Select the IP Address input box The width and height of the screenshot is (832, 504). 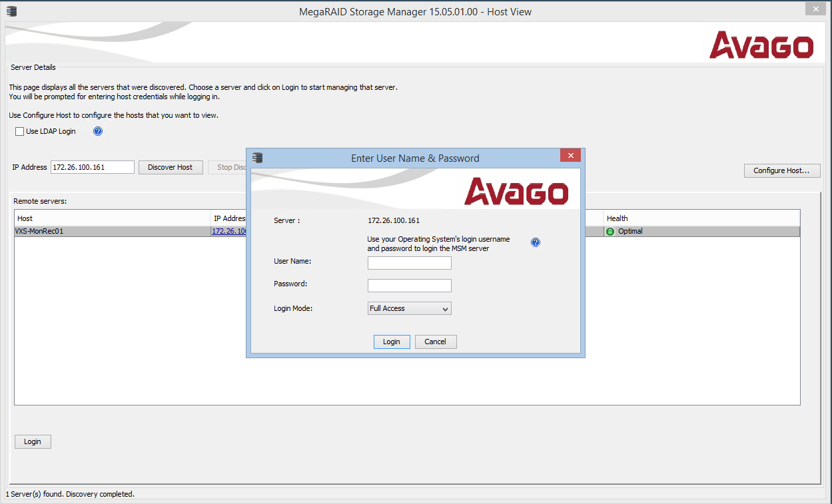[x=93, y=167]
